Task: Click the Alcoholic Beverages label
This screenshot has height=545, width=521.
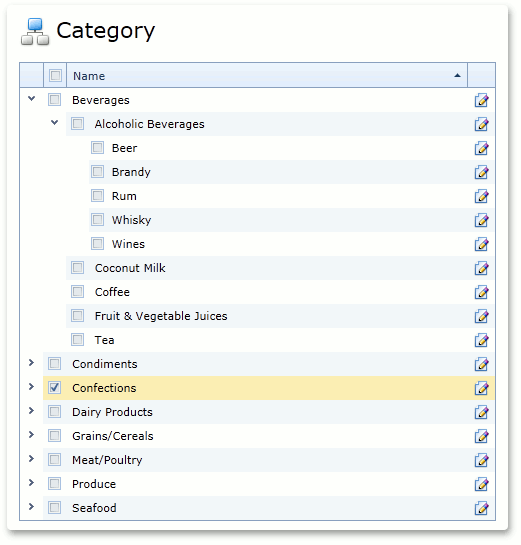Action: click(x=149, y=124)
